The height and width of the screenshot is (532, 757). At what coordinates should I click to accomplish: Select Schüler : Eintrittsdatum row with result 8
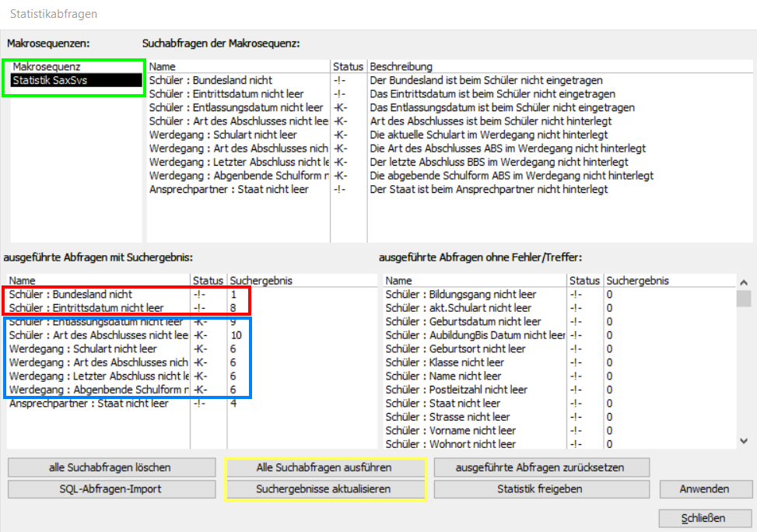[x=86, y=308]
